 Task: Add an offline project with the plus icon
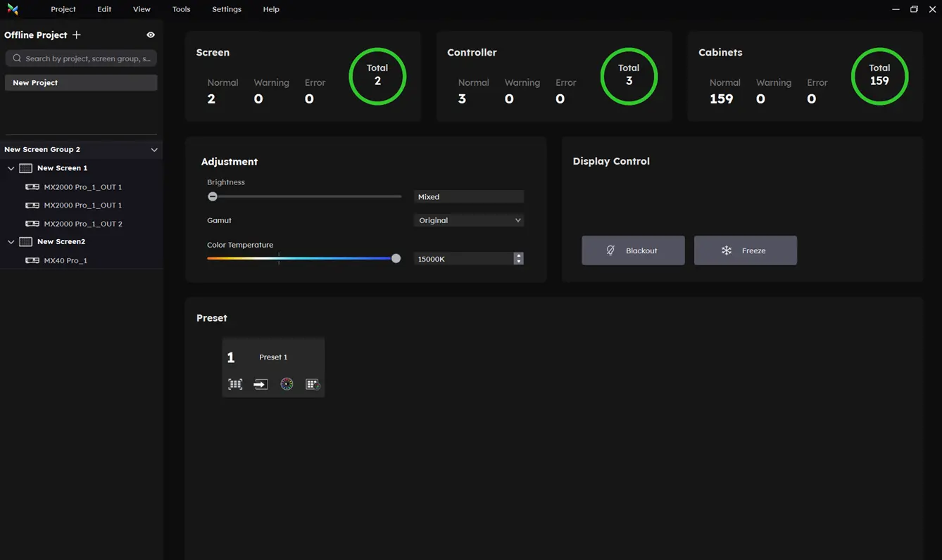77,34
